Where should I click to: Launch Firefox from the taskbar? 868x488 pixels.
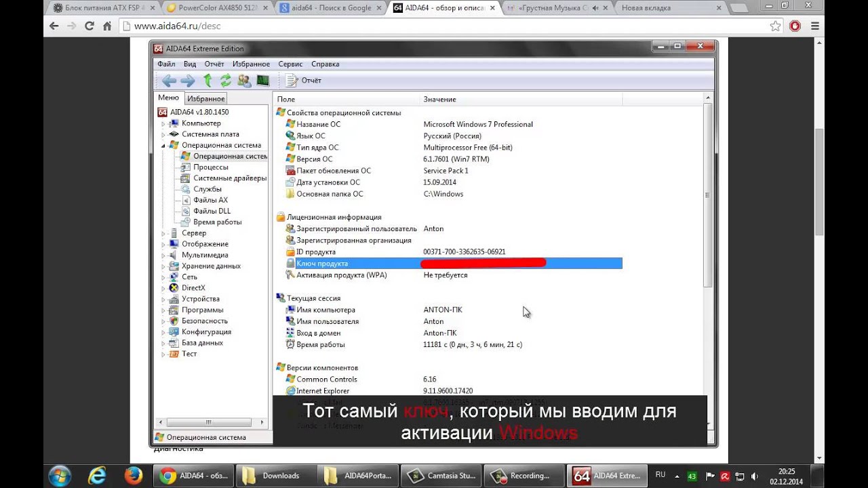click(x=133, y=476)
